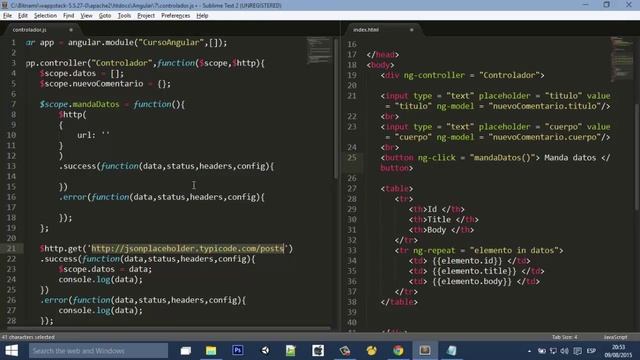Click 'mandaDatos()' in the ng-click attribute
Screen dimensions: 640x360
[502, 158]
